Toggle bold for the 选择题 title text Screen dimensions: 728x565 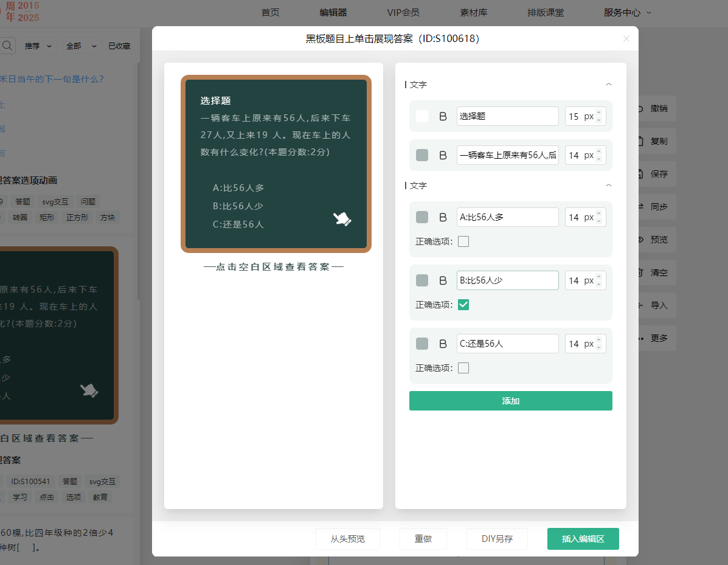(443, 116)
